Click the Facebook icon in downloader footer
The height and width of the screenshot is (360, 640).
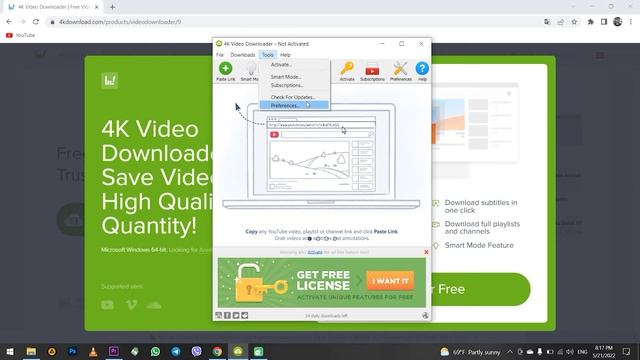click(x=227, y=315)
